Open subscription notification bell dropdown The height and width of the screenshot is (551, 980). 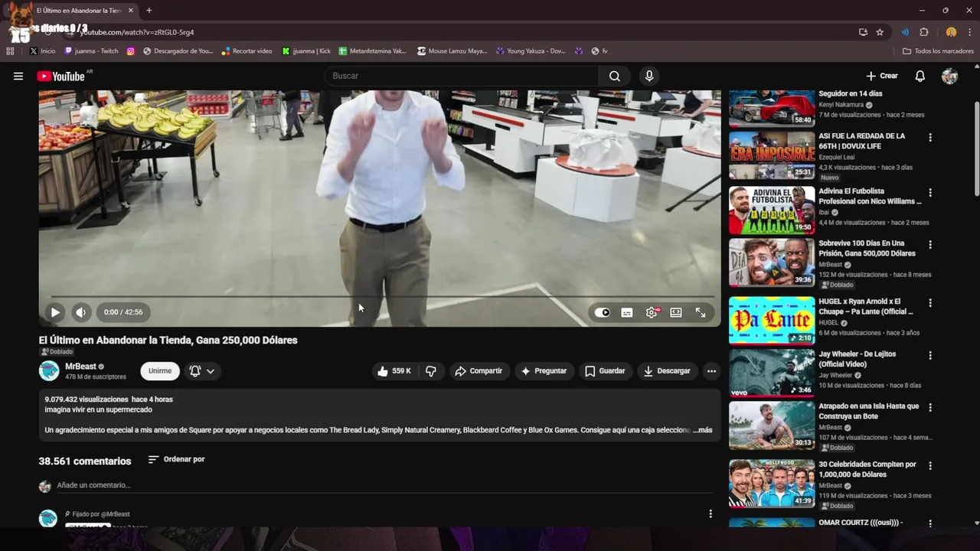(x=202, y=371)
